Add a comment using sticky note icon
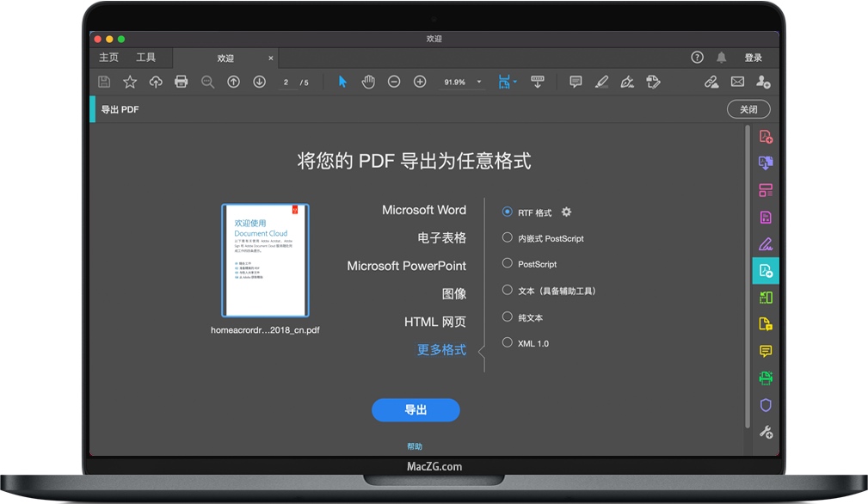Screen dimensions: 868x504 pyautogui.click(x=576, y=82)
